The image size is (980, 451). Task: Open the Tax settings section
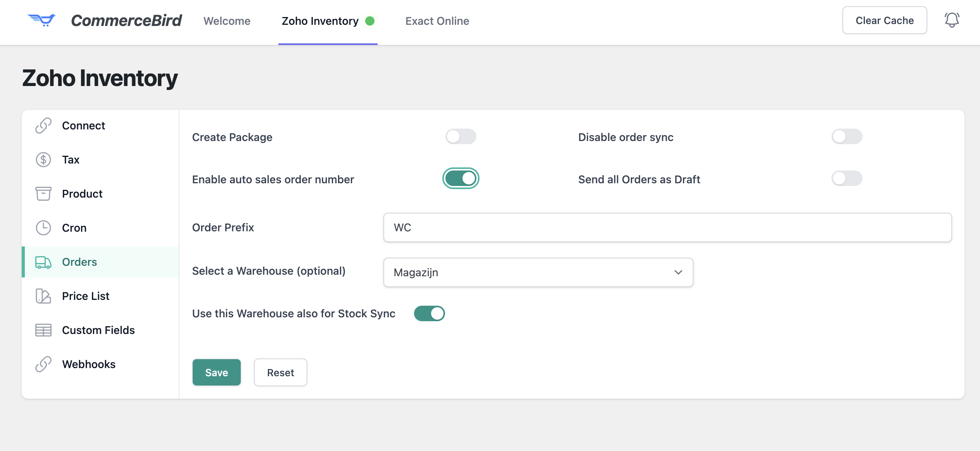pos(100,160)
